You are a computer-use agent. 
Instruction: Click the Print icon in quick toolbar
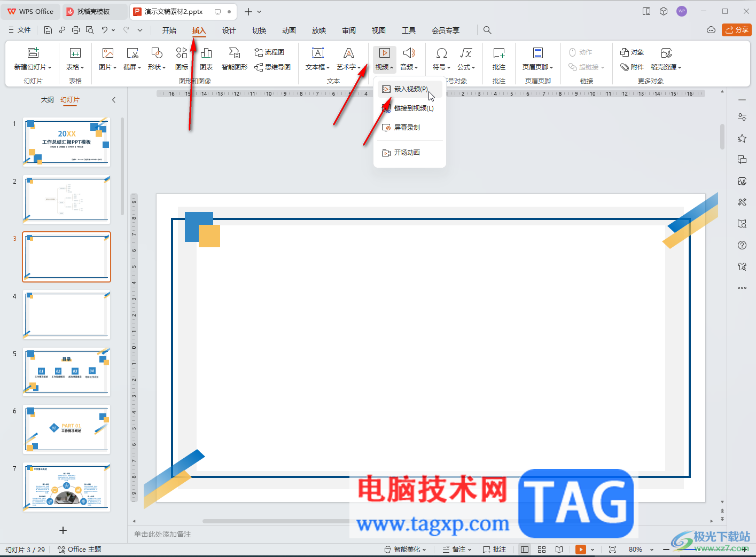tap(76, 30)
